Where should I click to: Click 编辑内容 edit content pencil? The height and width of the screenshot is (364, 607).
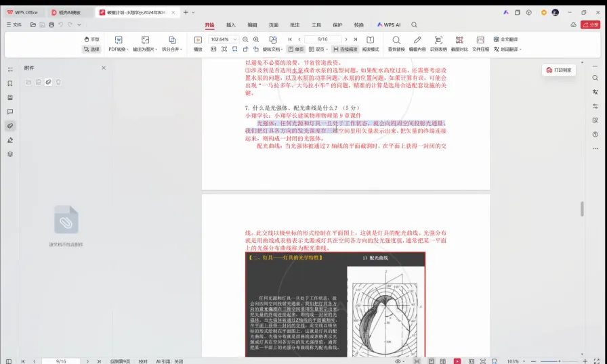click(417, 45)
